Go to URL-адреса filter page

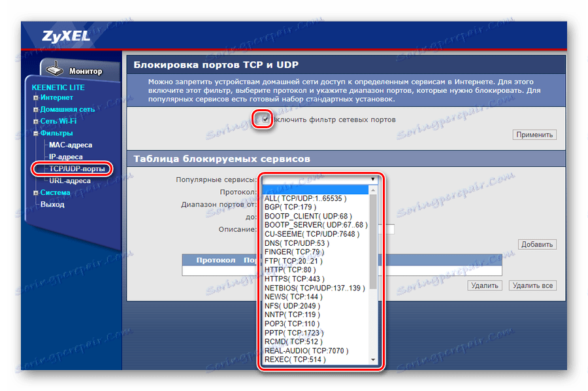tap(70, 181)
